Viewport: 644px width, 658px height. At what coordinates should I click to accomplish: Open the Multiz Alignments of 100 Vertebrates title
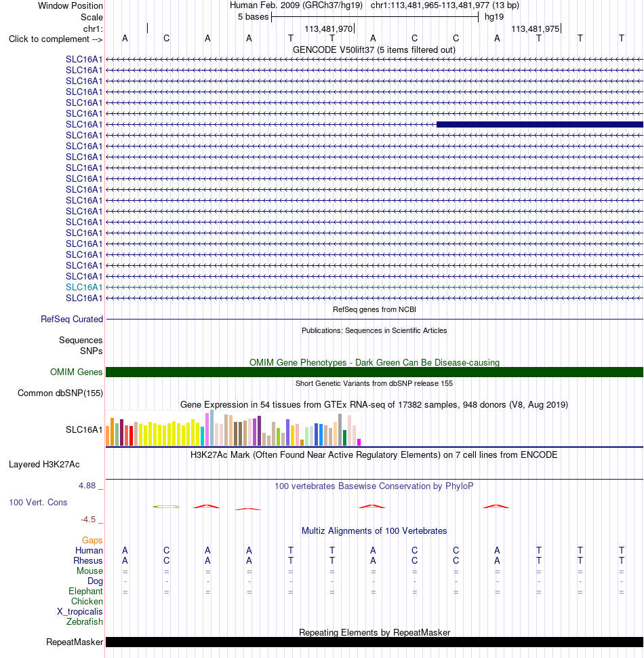click(x=374, y=531)
